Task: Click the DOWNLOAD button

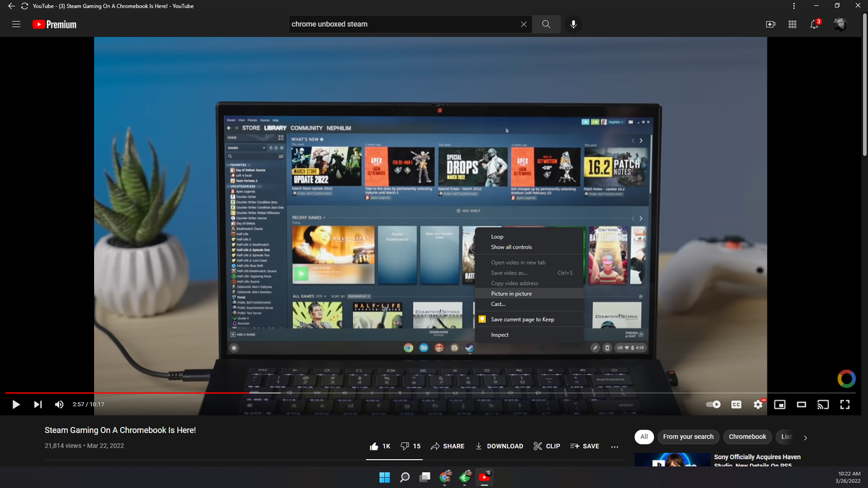Action: (x=499, y=446)
